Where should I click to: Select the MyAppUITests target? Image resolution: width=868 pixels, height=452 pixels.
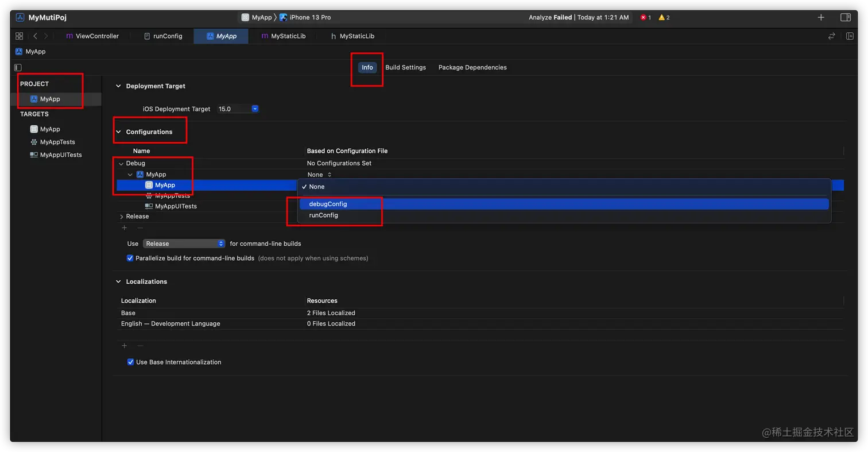pyautogui.click(x=56, y=154)
